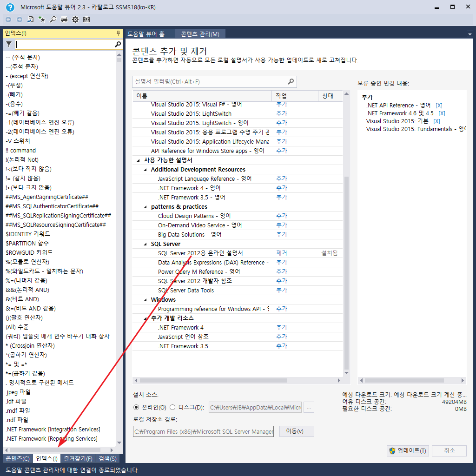
Task: Click 추가 for SQL Server Data Tools
Action: (x=281, y=290)
